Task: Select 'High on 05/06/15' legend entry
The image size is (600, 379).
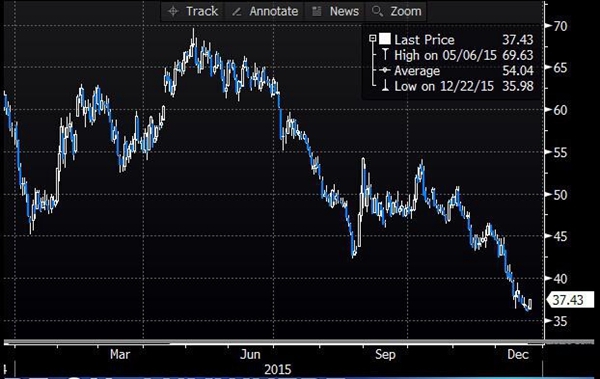Action: point(445,55)
